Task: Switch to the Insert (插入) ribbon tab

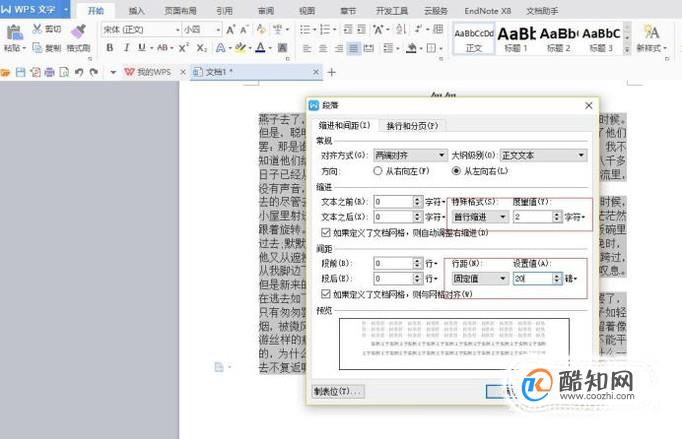Action: point(136,11)
